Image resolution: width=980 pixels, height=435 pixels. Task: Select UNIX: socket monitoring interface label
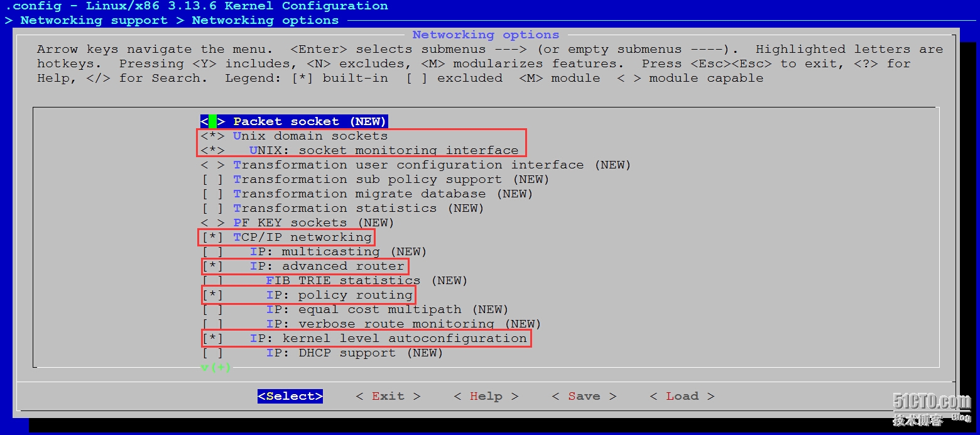[x=384, y=150]
